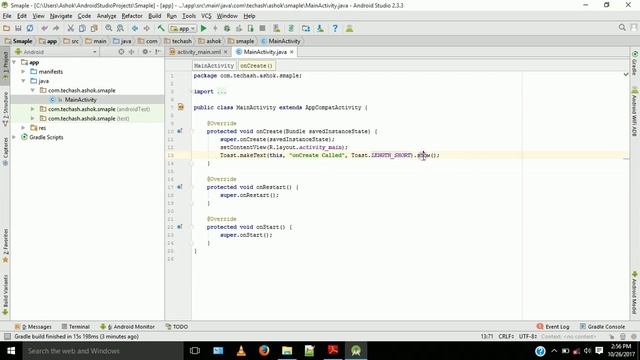The height and width of the screenshot is (360, 640).
Task: Click the SDK Manager download icon
Action: (320, 28)
